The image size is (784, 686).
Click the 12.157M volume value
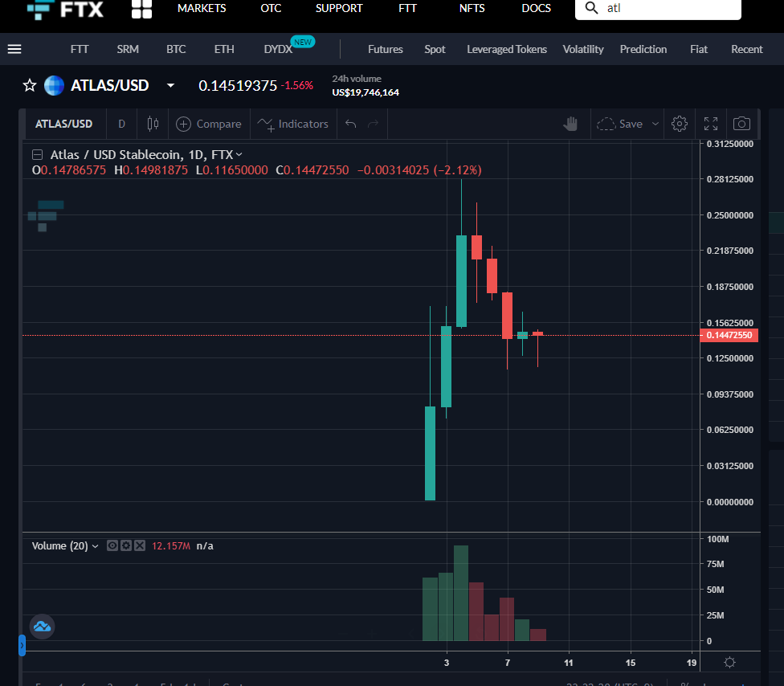point(171,546)
